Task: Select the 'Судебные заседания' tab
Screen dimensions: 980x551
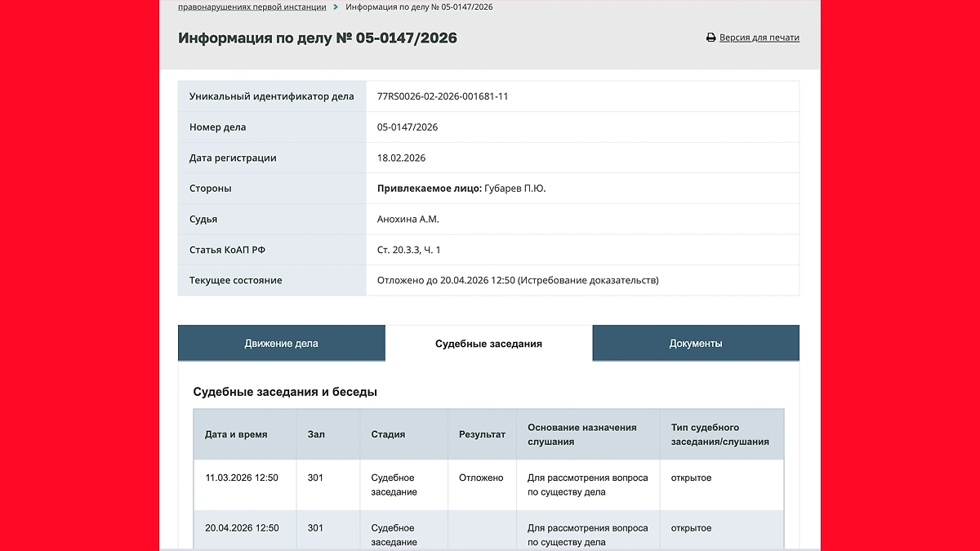Action: (x=488, y=343)
